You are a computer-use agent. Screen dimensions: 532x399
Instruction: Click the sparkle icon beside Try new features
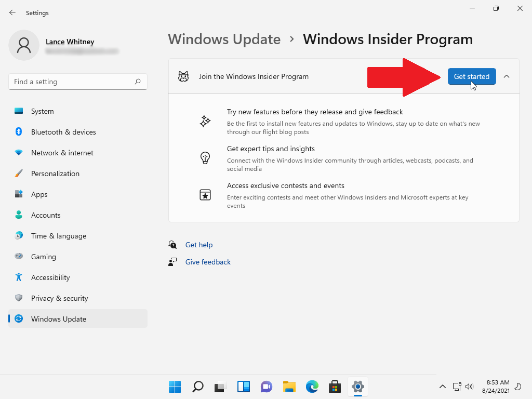coord(205,121)
